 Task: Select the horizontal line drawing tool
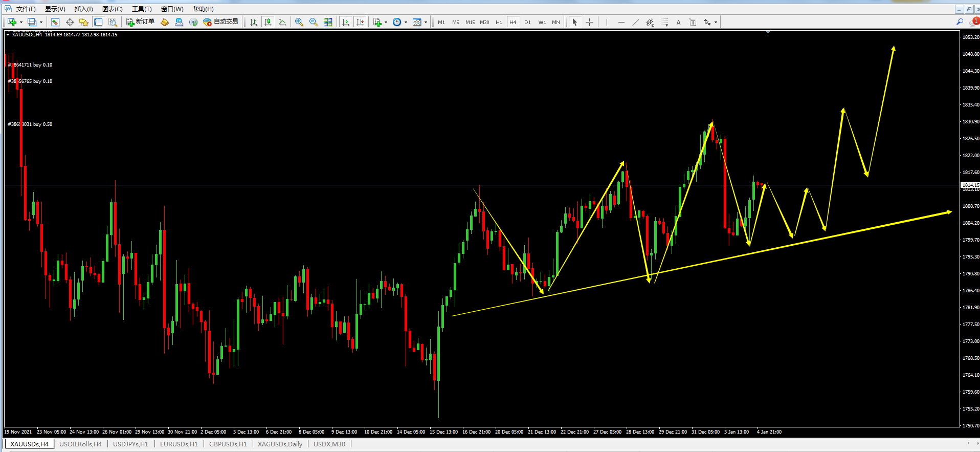point(621,22)
